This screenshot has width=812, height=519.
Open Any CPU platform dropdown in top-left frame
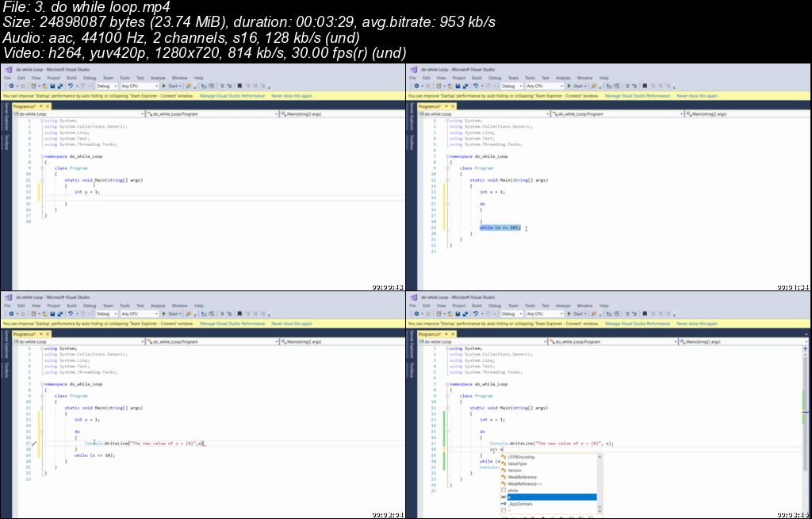(139, 86)
